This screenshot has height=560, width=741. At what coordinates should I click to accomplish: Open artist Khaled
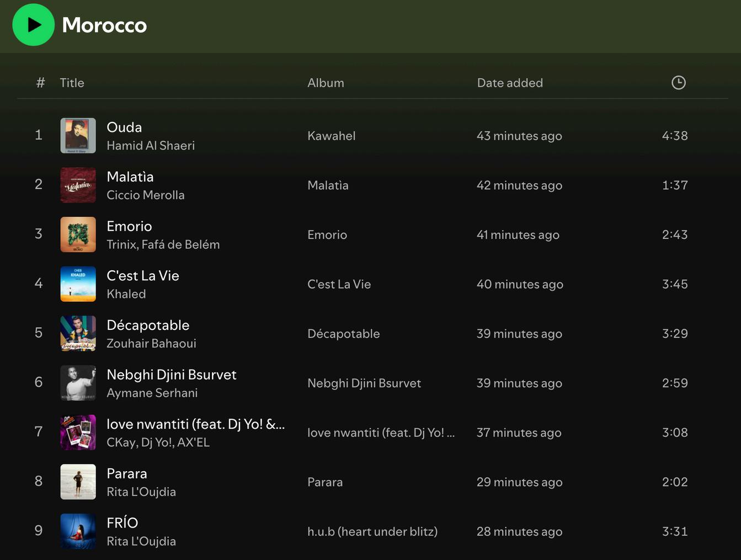[126, 294]
